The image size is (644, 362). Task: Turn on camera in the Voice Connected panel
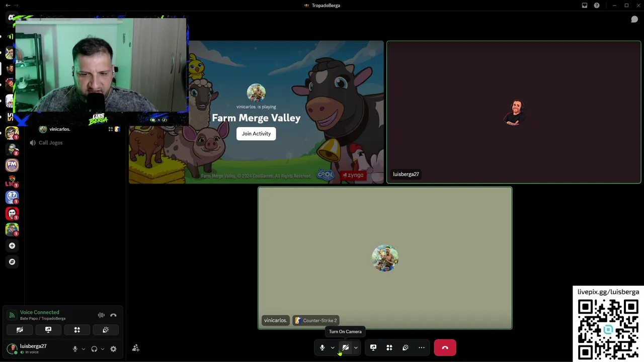tap(20, 330)
